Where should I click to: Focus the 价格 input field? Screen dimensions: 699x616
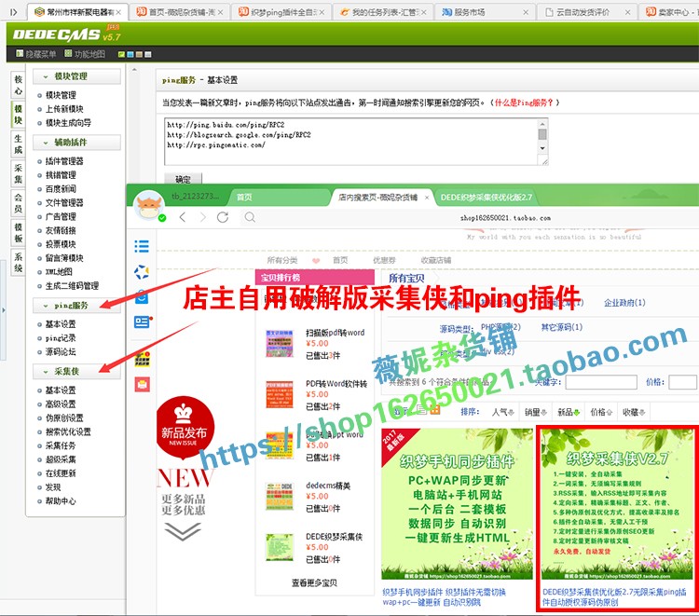[682, 382]
